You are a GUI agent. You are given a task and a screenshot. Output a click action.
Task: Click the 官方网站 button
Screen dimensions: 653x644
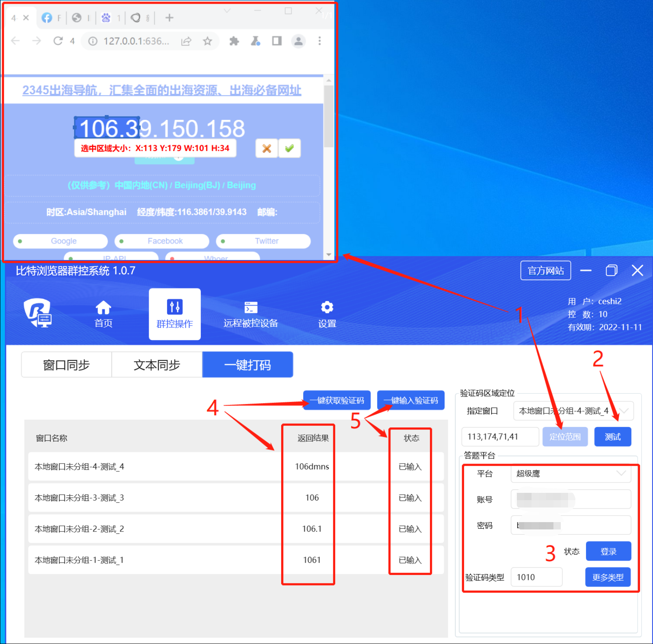pyautogui.click(x=545, y=271)
